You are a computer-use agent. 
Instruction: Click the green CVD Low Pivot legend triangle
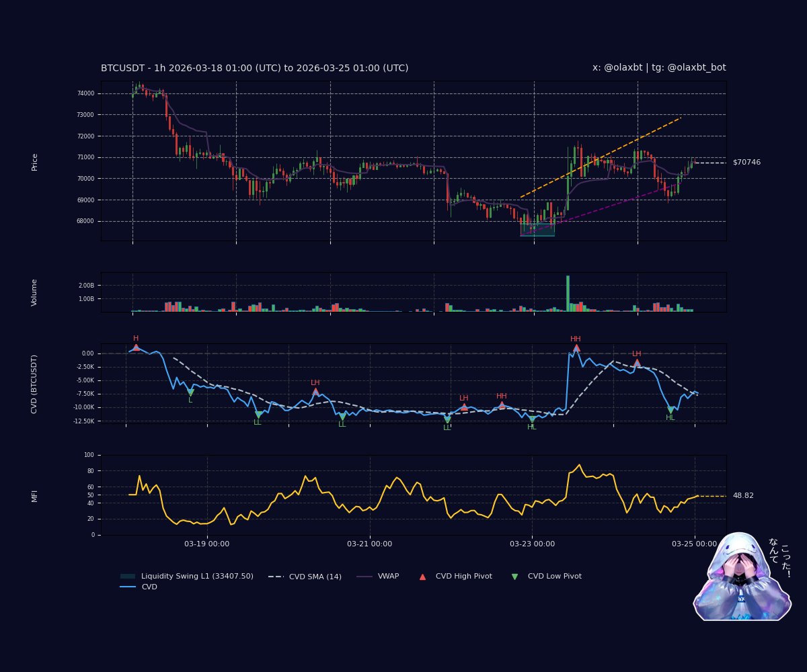click(x=515, y=577)
